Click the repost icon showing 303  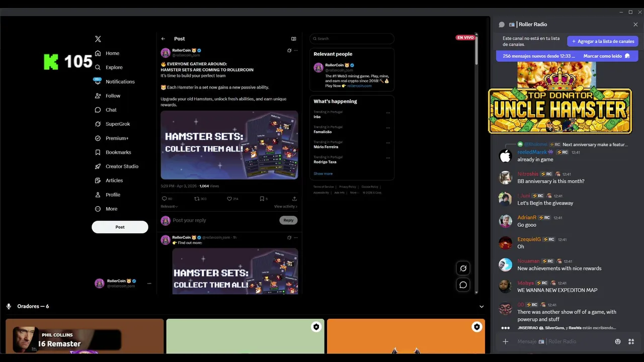coord(197,199)
